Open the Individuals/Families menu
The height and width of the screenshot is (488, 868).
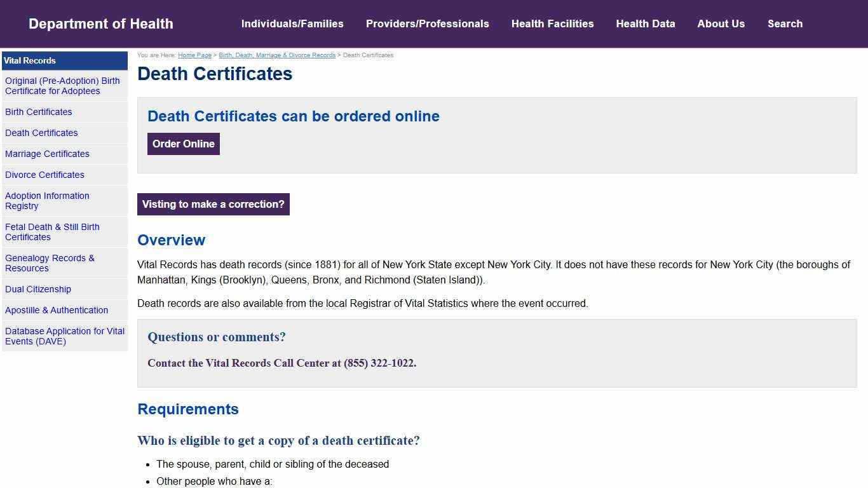coord(293,24)
